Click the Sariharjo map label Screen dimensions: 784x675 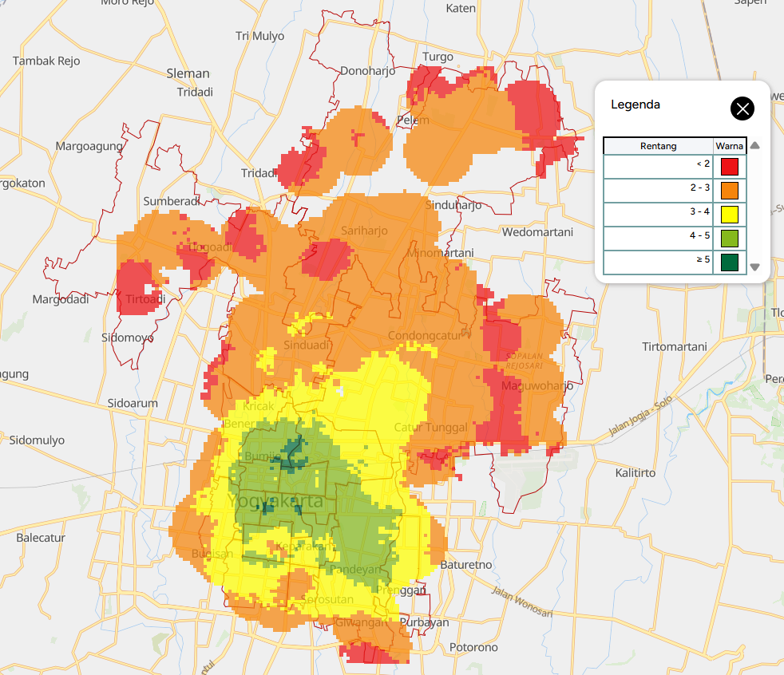click(x=364, y=231)
